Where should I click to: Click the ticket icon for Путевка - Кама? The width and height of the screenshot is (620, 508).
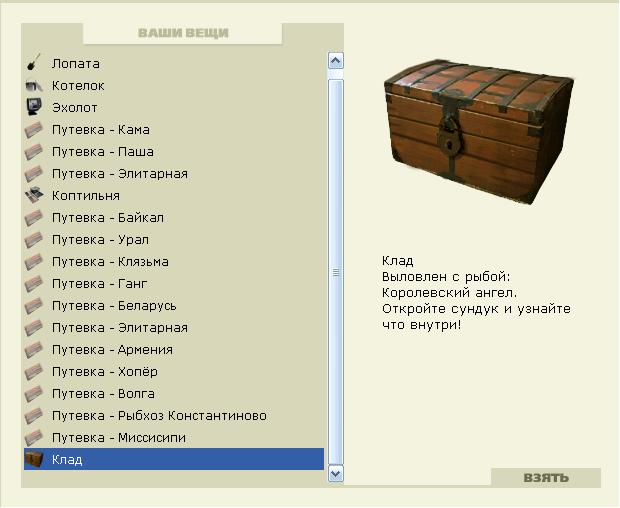[x=34, y=130]
